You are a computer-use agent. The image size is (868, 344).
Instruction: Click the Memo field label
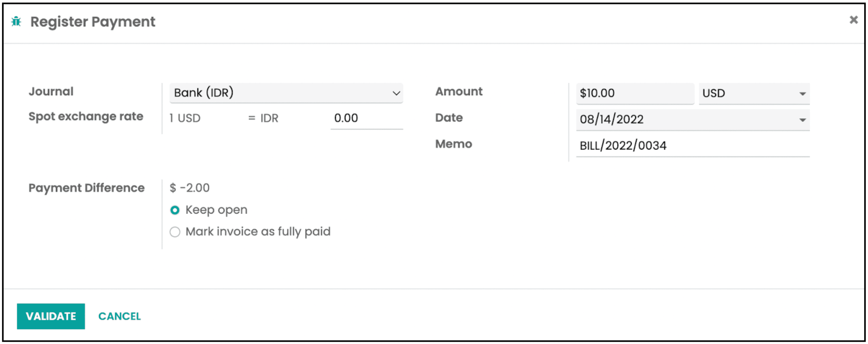coord(454,144)
